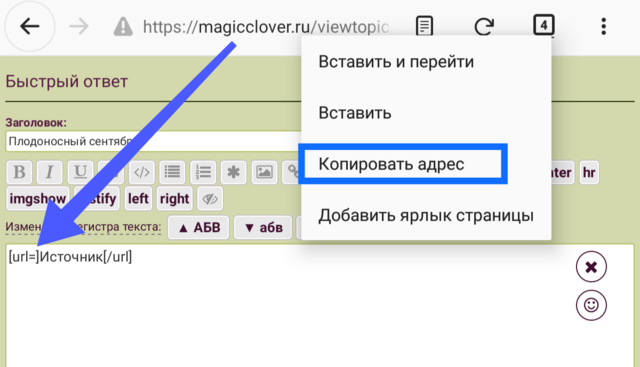The height and width of the screenshot is (367, 640).
Task: Tap the insecure site warning triangle
Action: (x=123, y=27)
